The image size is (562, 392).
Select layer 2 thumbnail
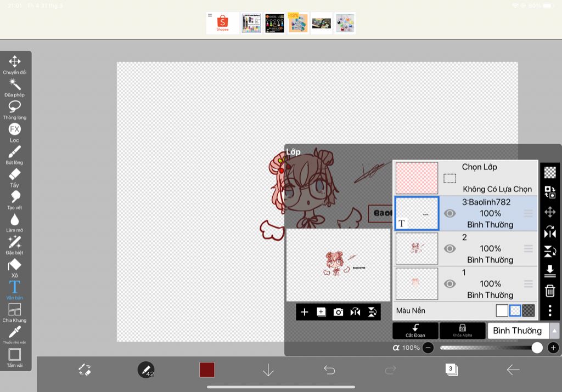click(417, 248)
